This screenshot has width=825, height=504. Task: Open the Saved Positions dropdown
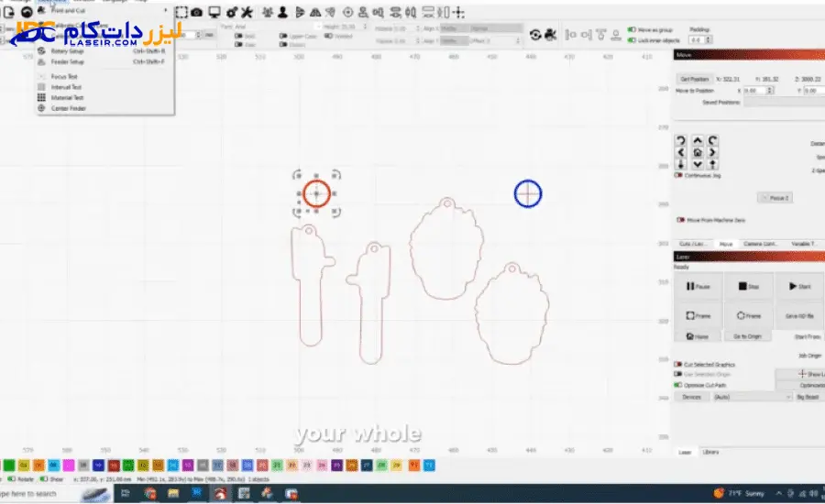tap(779, 103)
